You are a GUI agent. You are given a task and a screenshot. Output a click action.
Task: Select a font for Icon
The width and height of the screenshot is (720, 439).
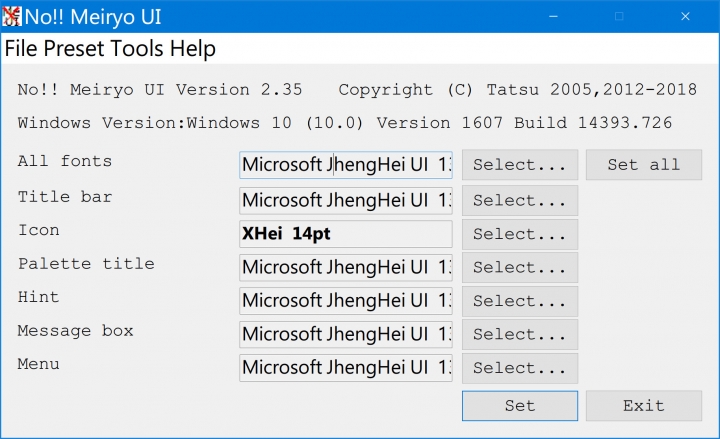pos(520,234)
